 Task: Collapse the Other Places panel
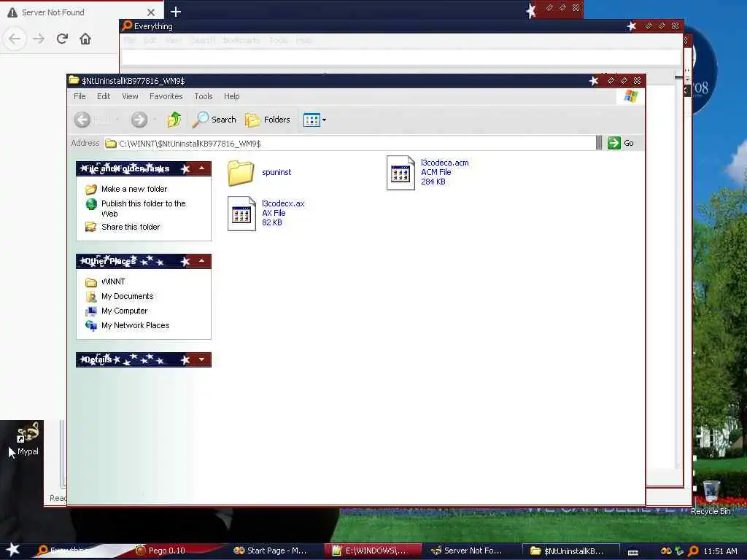pos(201,261)
